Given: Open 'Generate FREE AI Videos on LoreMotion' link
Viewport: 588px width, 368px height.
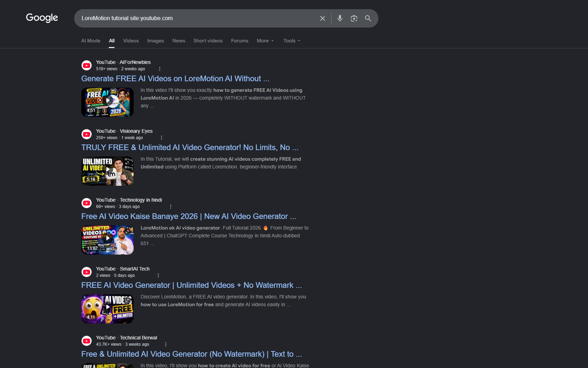Looking at the screenshot, I should pyautogui.click(x=175, y=78).
